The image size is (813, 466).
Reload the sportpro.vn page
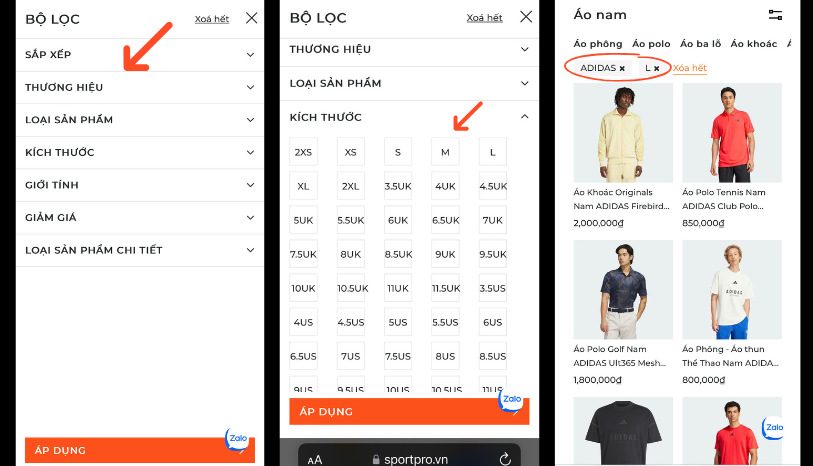(505, 459)
